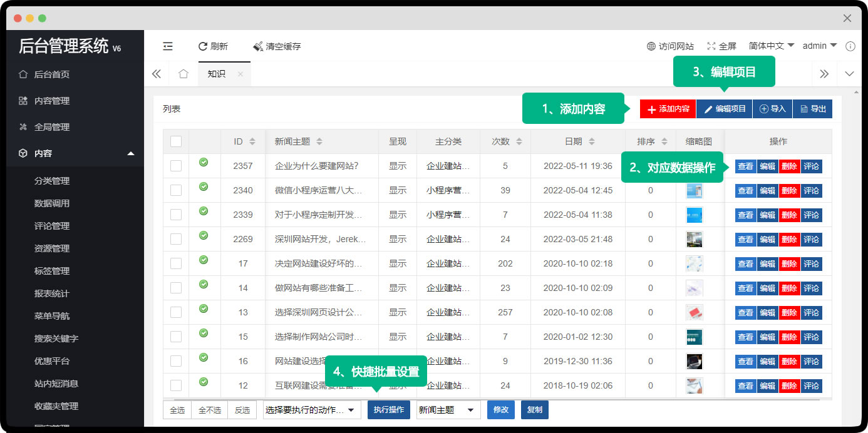Click the sidebar collapse icon near 刷新
The height and width of the screenshot is (433, 868).
point(167,46)
